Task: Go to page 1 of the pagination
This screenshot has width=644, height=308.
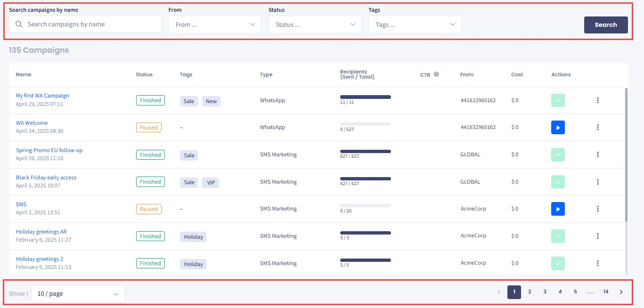Action: coord(514,292)
